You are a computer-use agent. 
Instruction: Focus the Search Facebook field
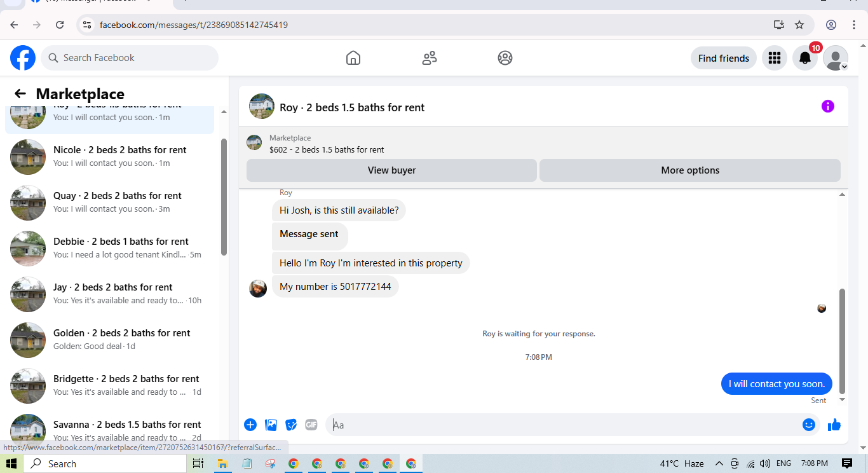pyautogui.click(x=130, y=58)
